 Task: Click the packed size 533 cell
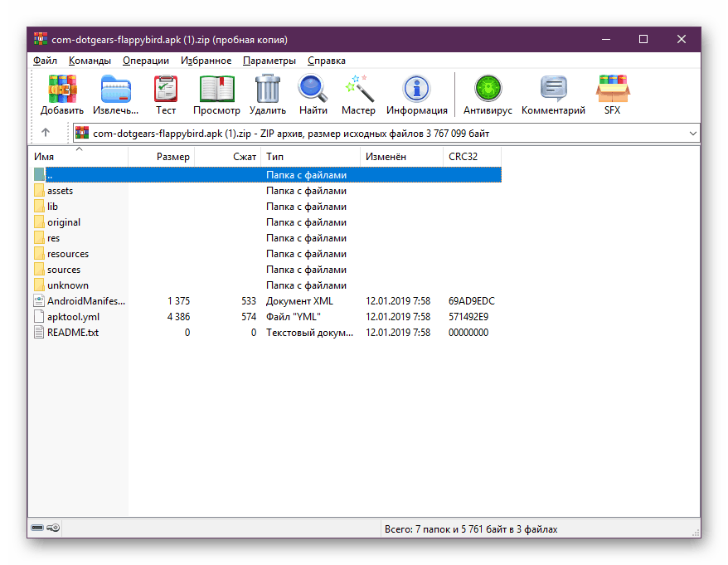pyautogui.click(x=249, y=301)
